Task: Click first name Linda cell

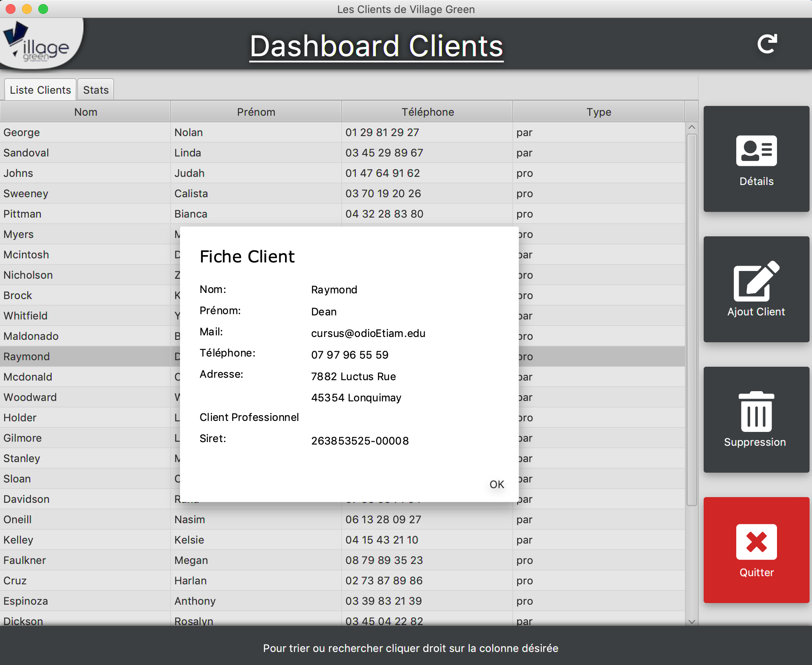Action: 256,153
